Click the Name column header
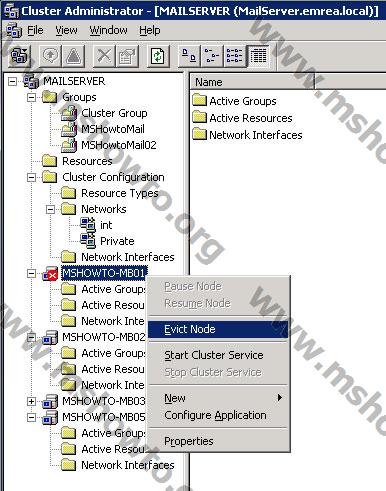The image size is (386, 491). click(x=252, y=82)
